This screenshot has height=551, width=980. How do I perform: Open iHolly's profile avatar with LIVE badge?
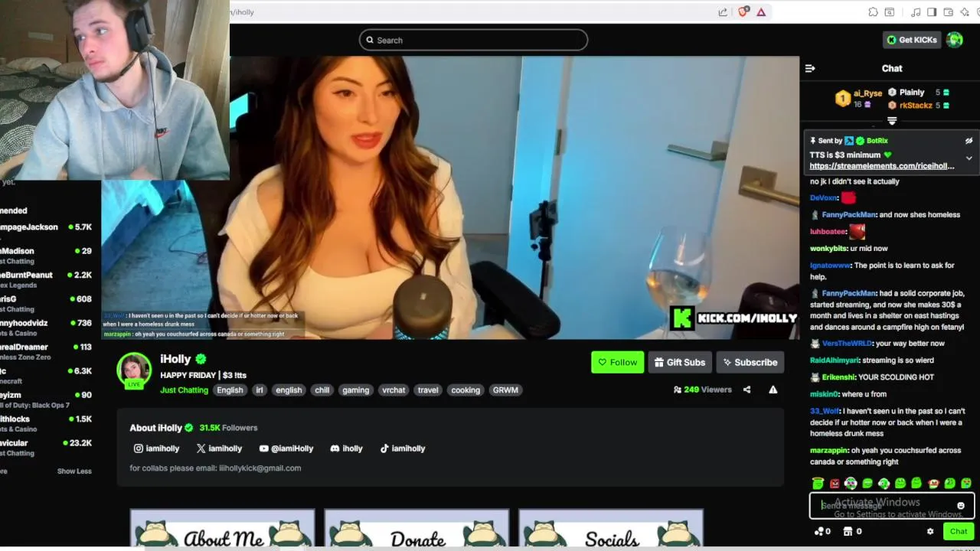[x=134, y=370]
